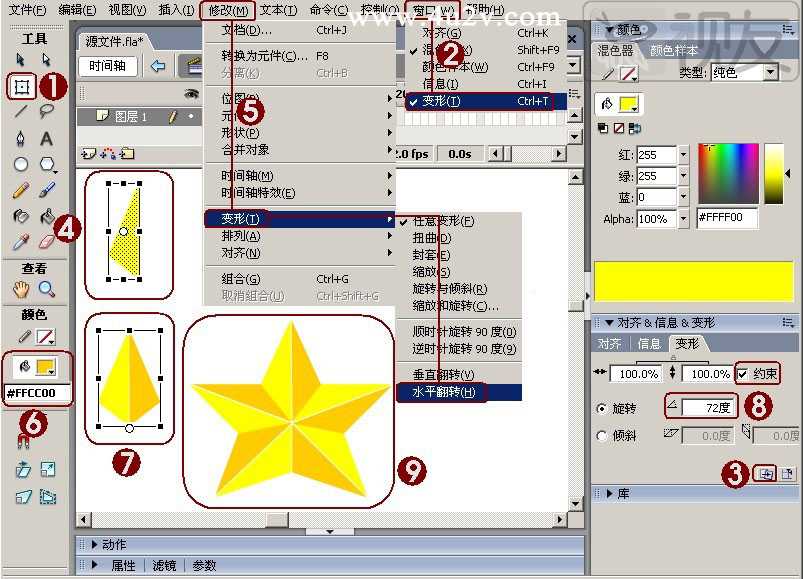This screenshot has height=579, width=803.
Task: Select the Eyedropper tool
Action: point(20,242)
